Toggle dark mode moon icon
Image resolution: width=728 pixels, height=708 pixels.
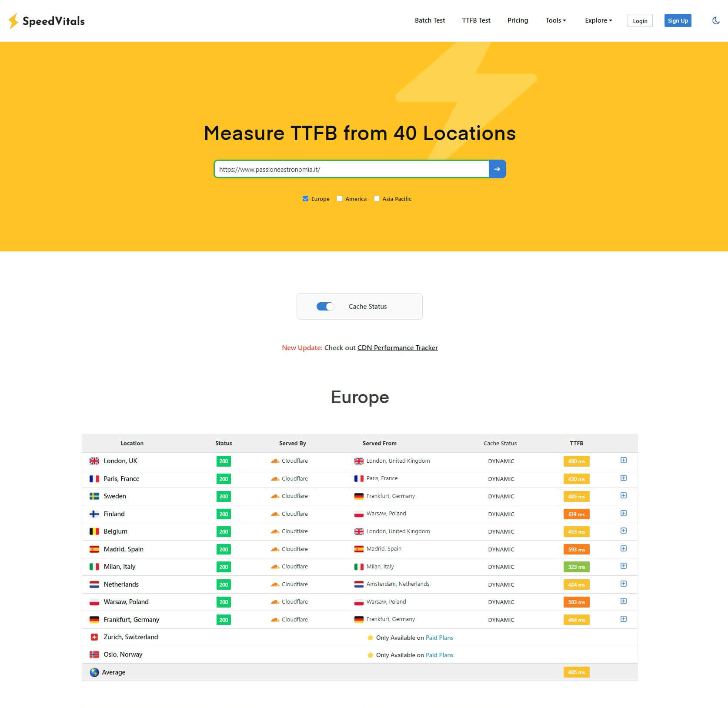[716, 20]
